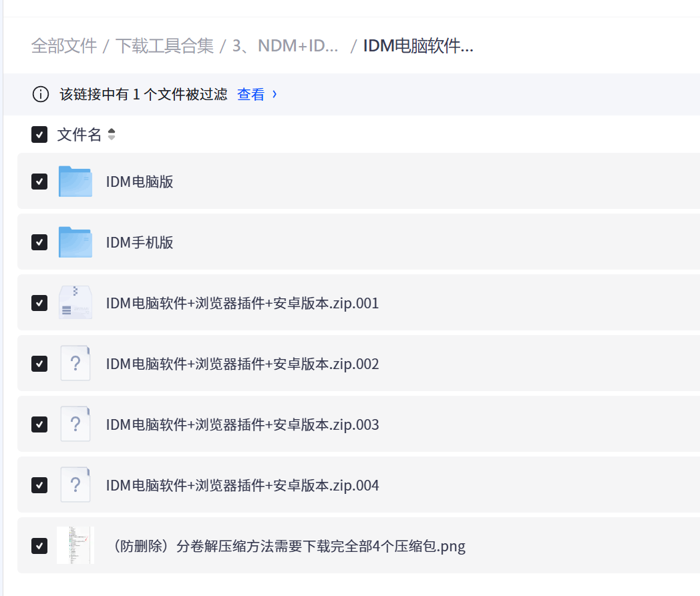Uncheck the zip.004 file checkbox
The width and height of the screenshot is (700, 596).
[x=39, y=485]
